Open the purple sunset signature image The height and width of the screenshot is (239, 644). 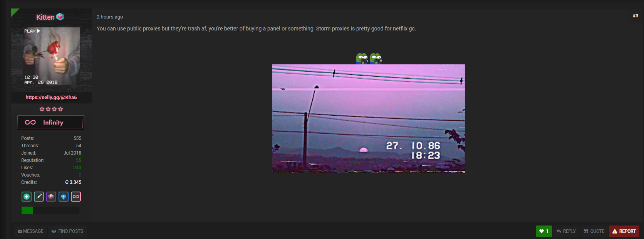(x=369, y=118)
